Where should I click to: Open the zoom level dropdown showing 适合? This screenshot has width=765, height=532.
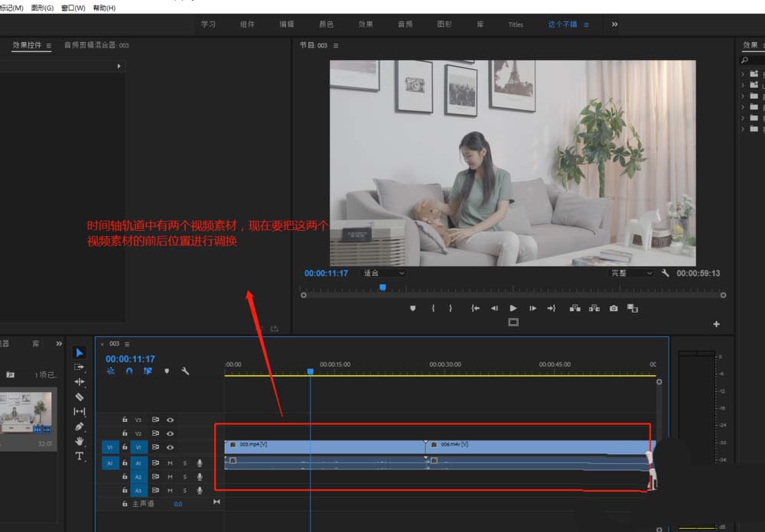383,273
